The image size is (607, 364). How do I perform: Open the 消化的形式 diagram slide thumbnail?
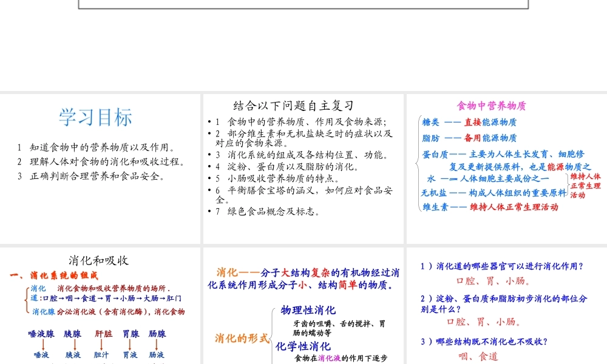point(303,306)
